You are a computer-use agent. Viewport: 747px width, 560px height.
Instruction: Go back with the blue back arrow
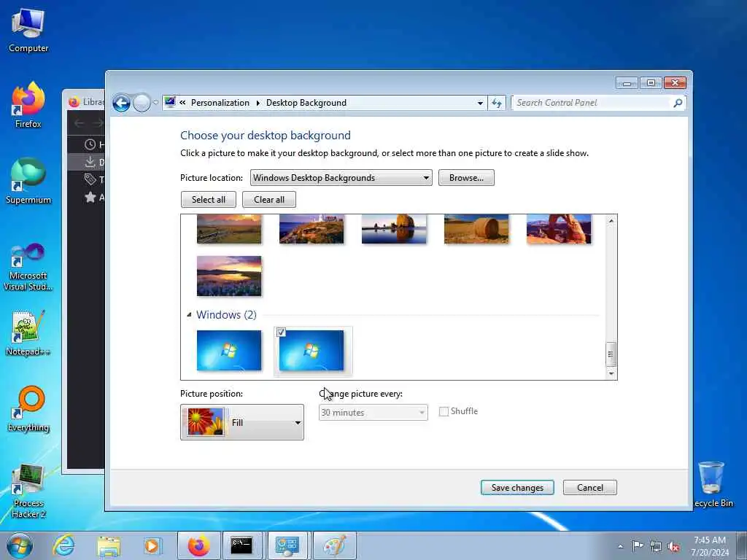point(122,103)
